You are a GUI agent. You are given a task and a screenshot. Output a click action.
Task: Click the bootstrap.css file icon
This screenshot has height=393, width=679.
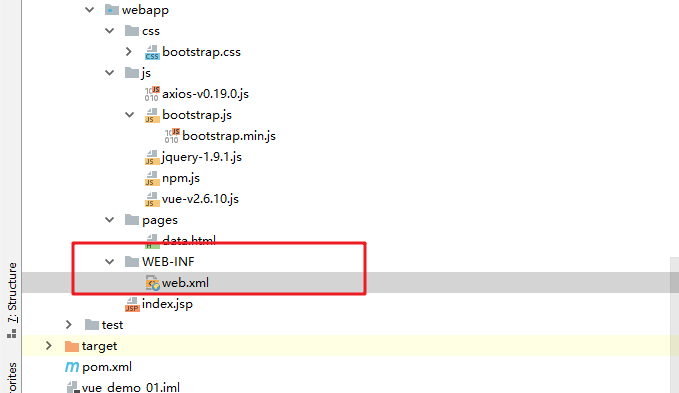[152, 52]
